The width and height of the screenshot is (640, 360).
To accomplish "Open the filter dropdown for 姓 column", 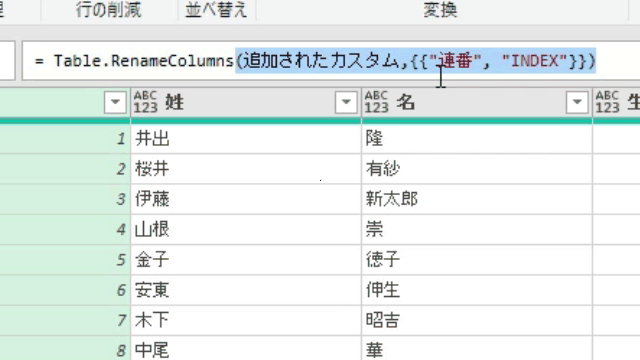I will pos(346,102).
